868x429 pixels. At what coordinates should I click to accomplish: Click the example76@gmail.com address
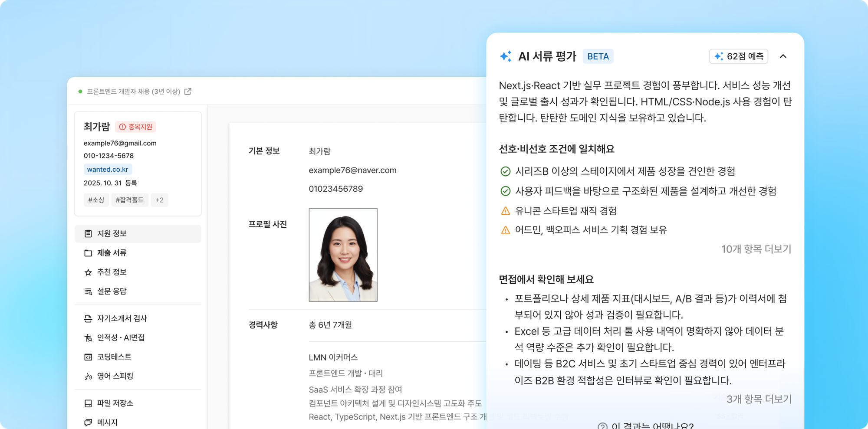coord(120,143)
